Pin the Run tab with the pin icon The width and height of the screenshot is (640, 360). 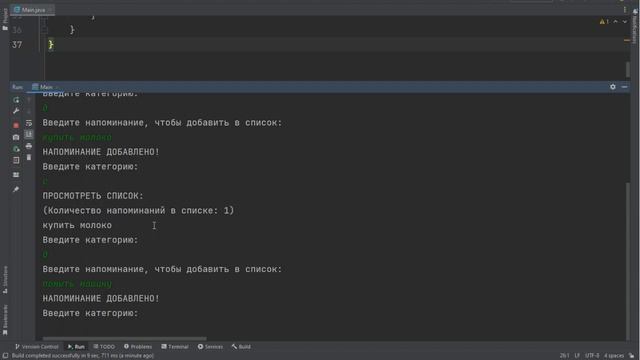pyautogui.click(x=16, y=189)
